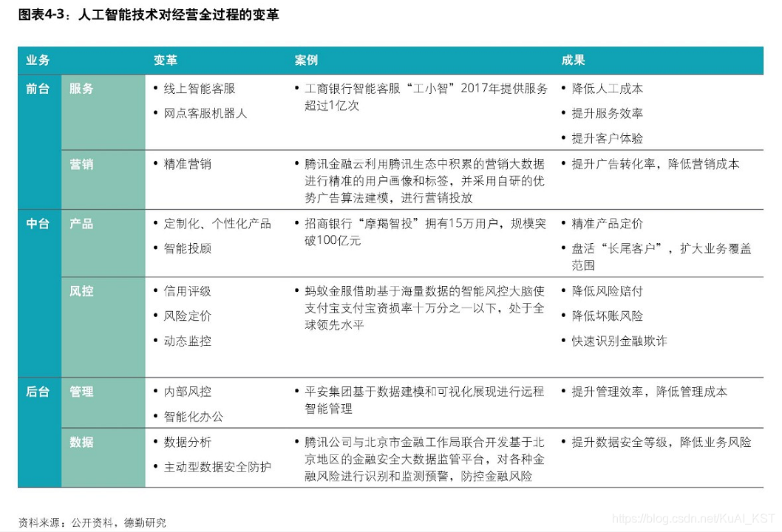Select the 数据 category cell
782x532 pixels.
pos(81,443)
